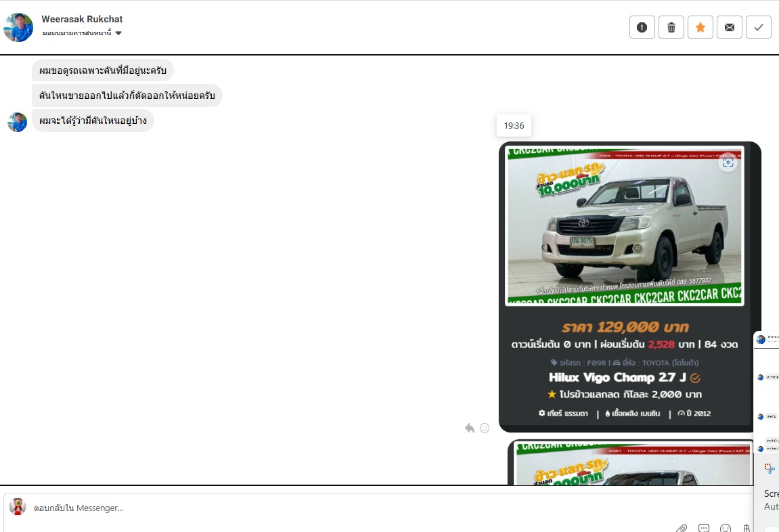Click message starting with 'คันไหนขายออกไปแล้ว'
Image resolution: width=779 pixels, height=532 pixels.
127,95
